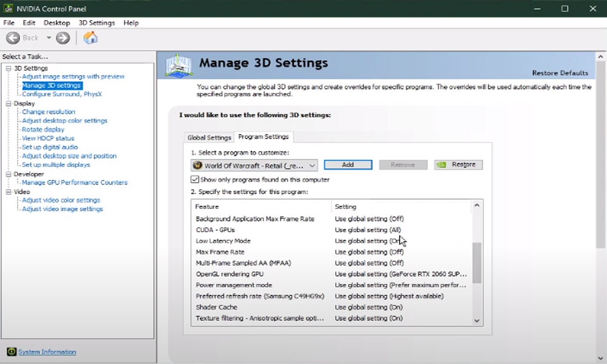Collapse the Video tree node
Viewport: 607px width, 364px height.
click(8, 192)
